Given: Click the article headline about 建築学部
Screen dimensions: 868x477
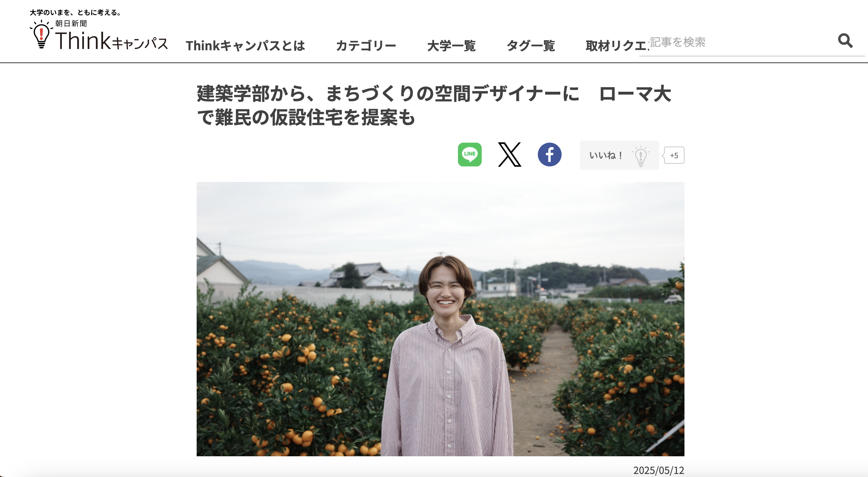Looking at the screenshot, I should click(434, 105).
